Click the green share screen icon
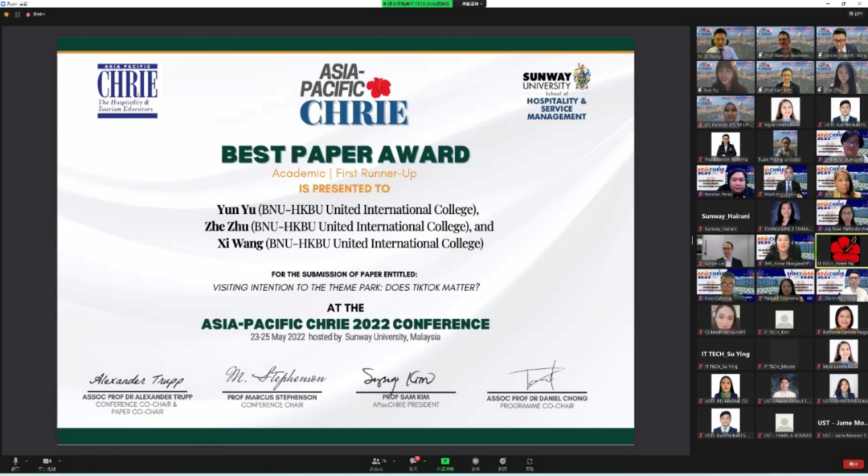The image size is (868, 476). (x=445, y=462)
